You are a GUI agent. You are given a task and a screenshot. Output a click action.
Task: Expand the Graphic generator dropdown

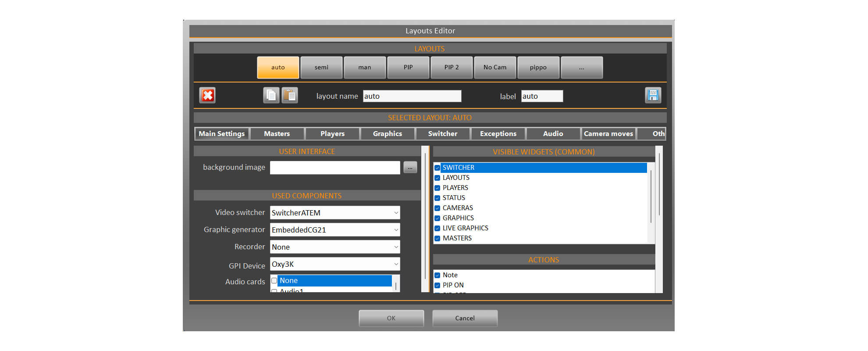pos(396,230)
